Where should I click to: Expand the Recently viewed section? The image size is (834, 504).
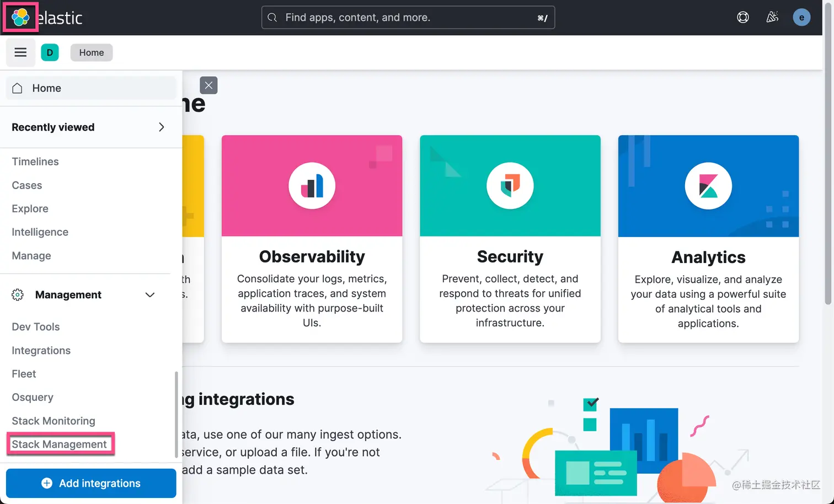pyautogui.click(x=161, y=127)
